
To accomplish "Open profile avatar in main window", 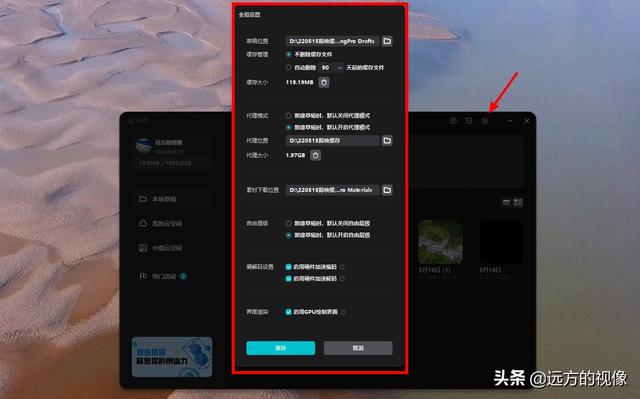I will click(144, 146).
